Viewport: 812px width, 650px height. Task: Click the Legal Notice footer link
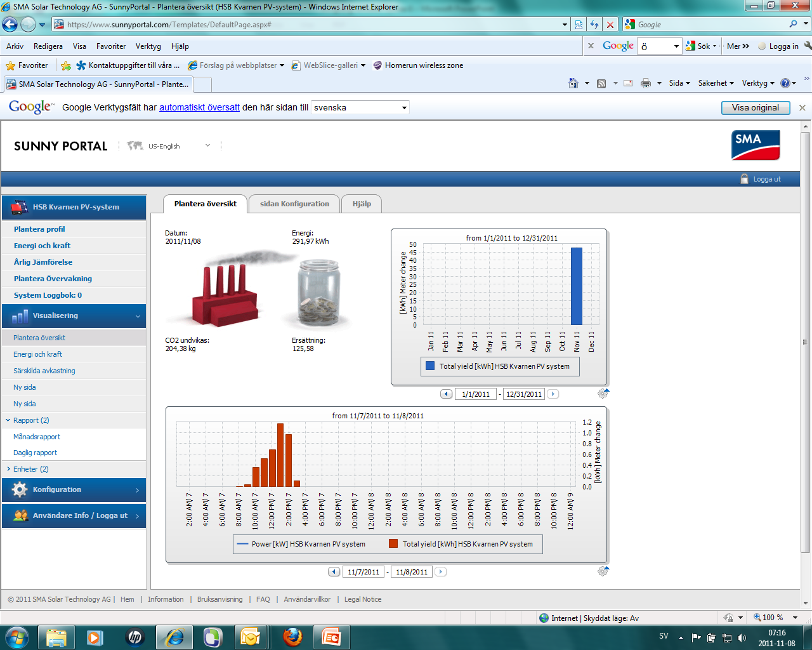click(x=363, y=599)
